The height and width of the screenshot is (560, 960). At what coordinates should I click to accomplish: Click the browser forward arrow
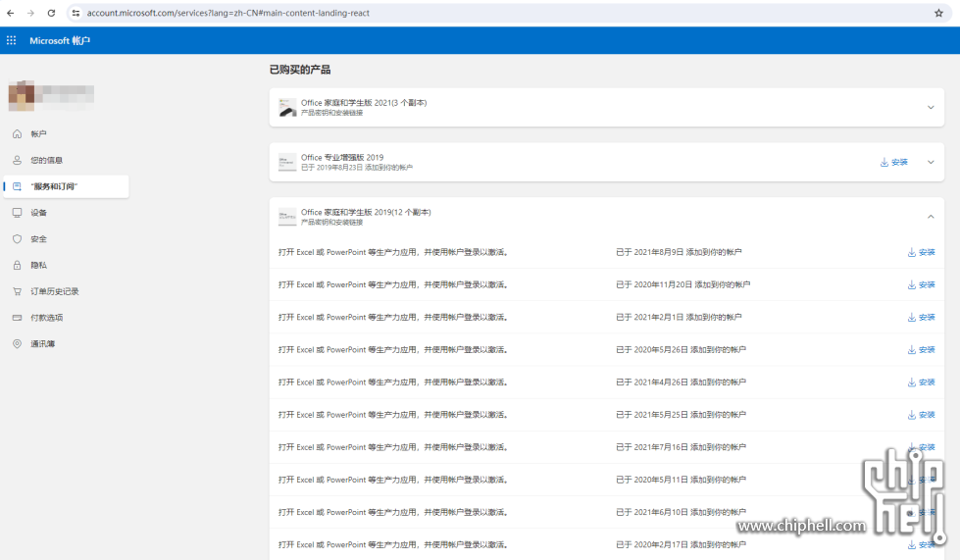[30, 13]
